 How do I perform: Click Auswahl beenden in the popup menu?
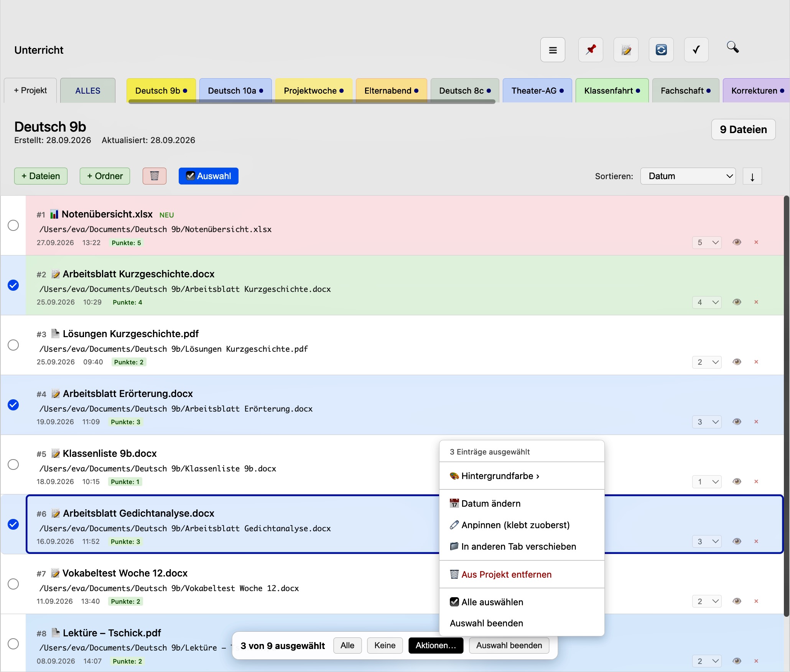pyautogui.click(x=522, y=623)
